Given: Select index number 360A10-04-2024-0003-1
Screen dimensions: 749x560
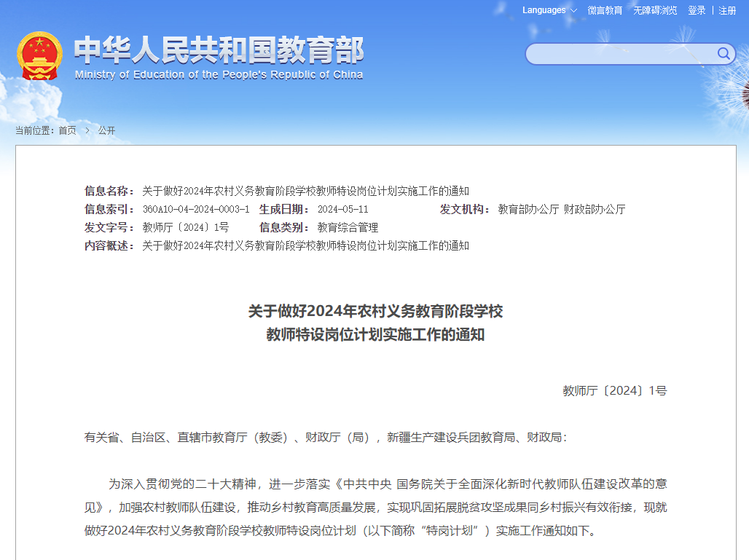Looking at the screenshot, I should tap(196, 209).
